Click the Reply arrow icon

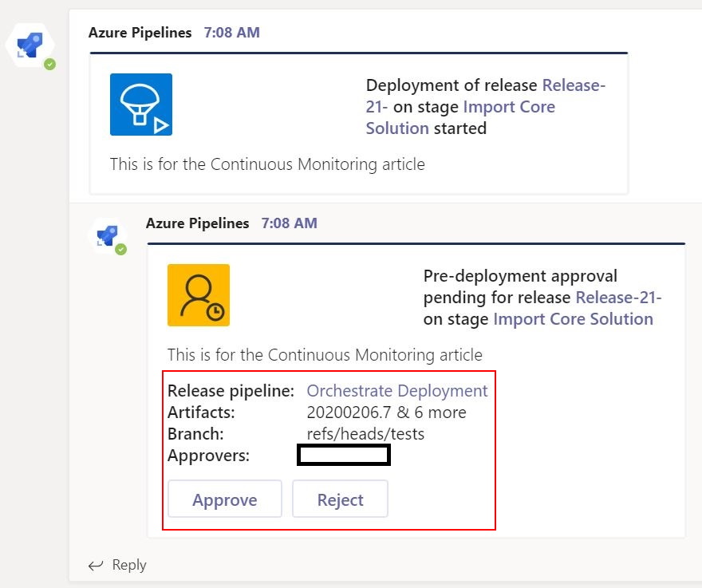pos(96,566)
